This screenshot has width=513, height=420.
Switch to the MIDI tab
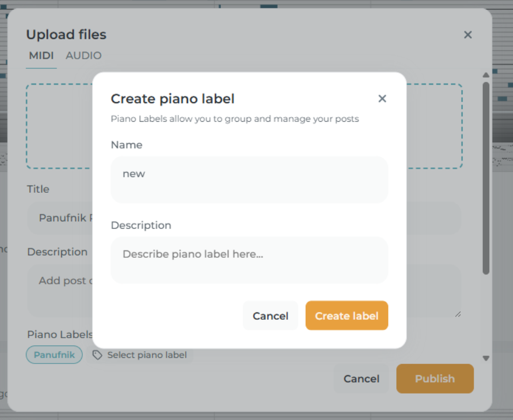tap(41, 55)
